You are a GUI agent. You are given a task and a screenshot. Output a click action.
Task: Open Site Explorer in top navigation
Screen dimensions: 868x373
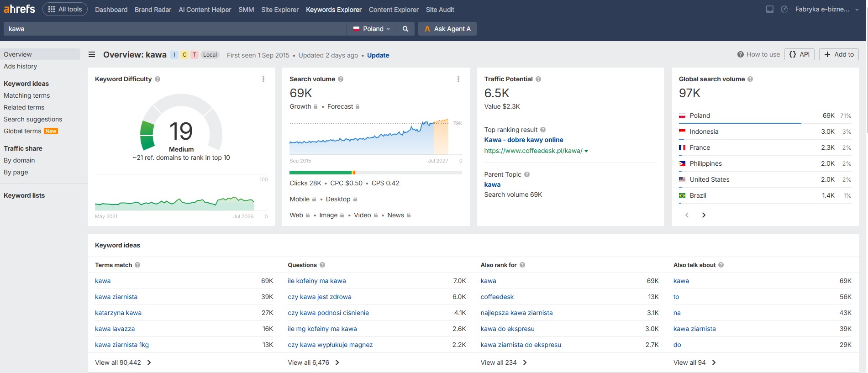point(280,10)
